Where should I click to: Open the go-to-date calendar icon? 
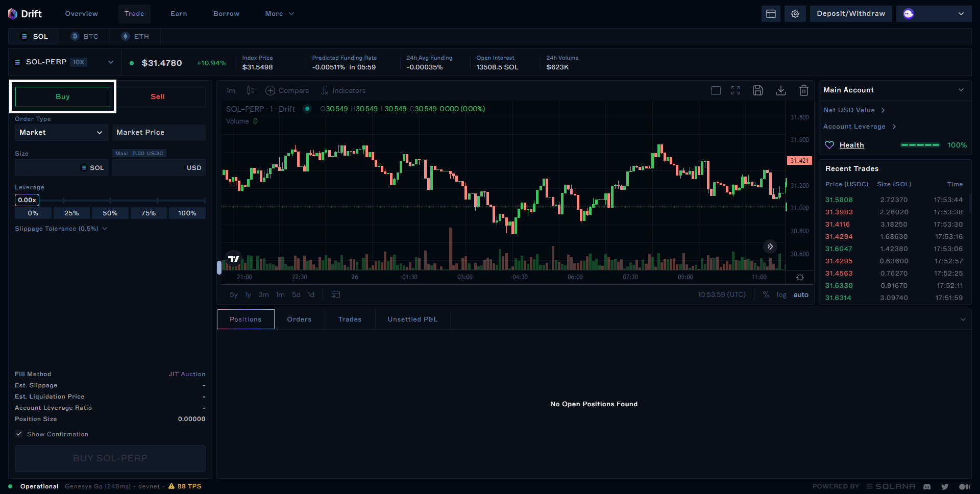tap(335, 294)
